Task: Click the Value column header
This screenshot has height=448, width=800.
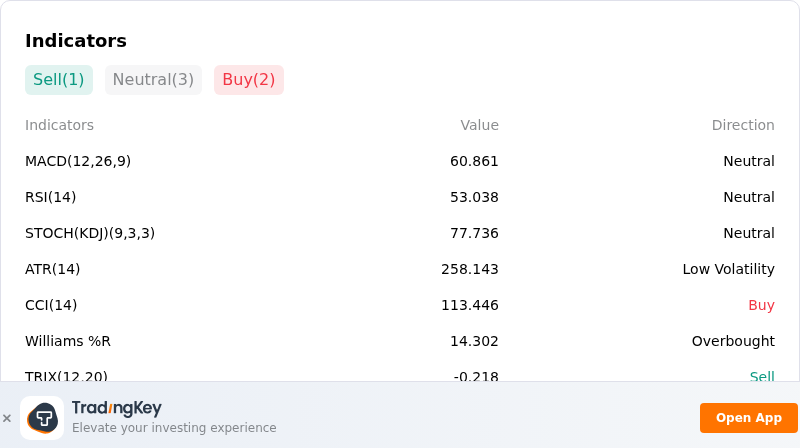Action: pos(479,125)
